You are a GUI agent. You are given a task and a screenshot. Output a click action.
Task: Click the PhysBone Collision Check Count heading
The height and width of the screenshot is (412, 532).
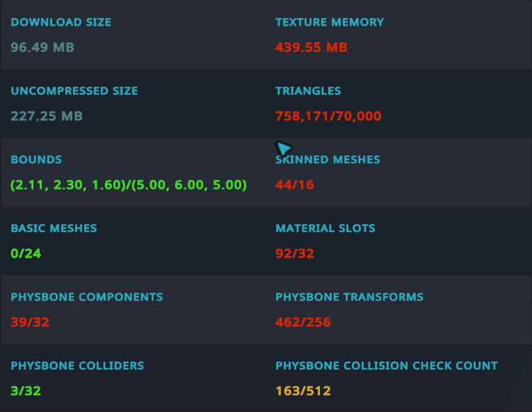click(387, 366)
